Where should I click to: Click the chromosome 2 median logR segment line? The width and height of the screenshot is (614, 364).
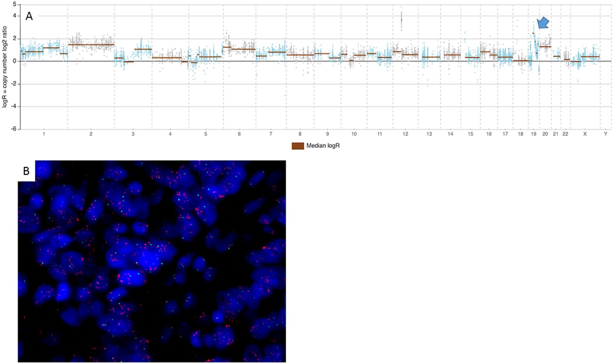(x=91, y=45)
